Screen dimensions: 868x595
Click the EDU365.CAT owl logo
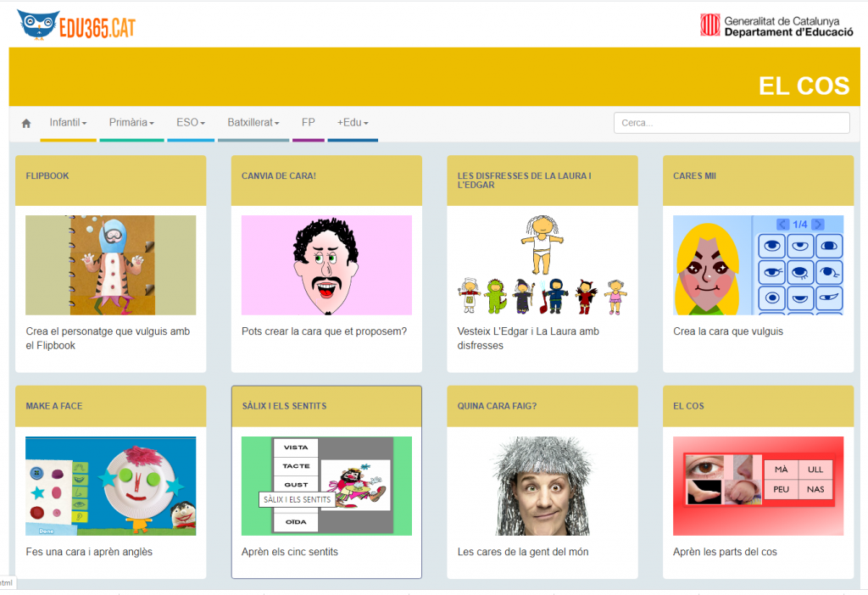pos(76,25)
